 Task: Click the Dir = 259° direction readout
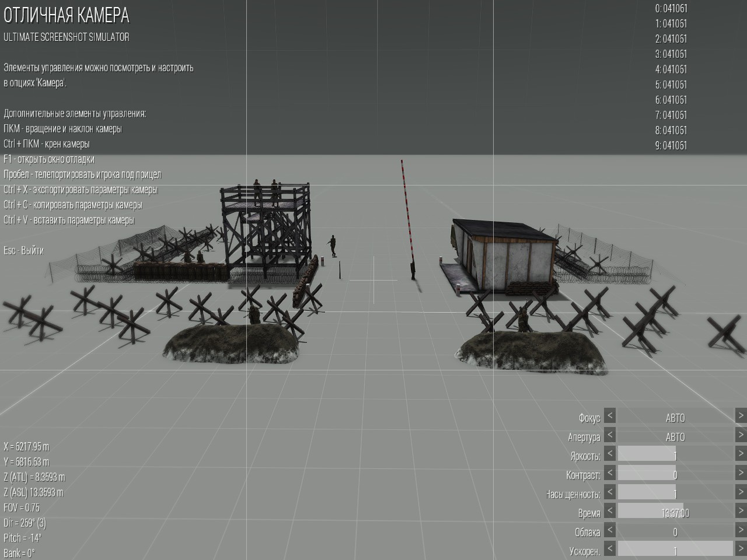pos(25,523)
